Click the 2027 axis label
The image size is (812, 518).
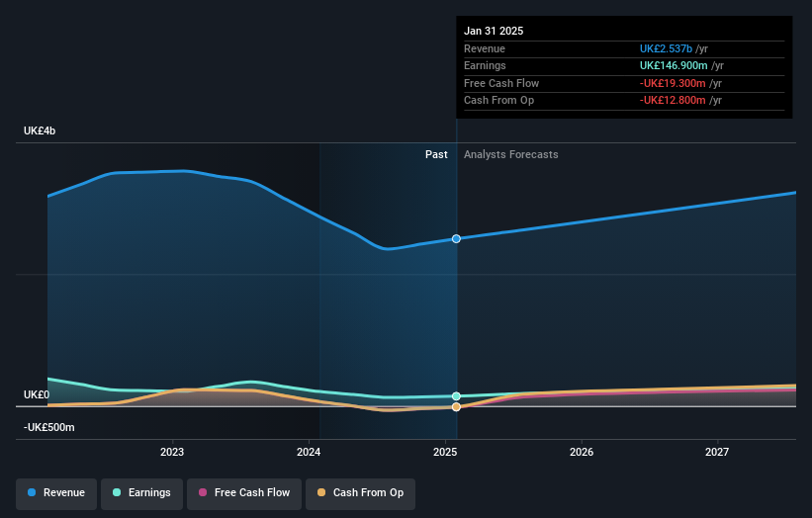717,453
